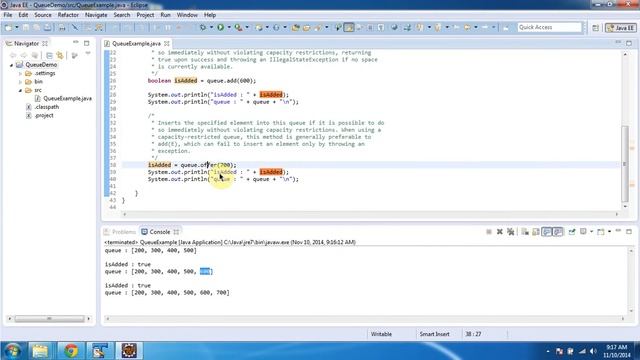Screen dimensions: 640x360
Task: Click the editor vertical scrollbar thumb
Action: [624, 164]
